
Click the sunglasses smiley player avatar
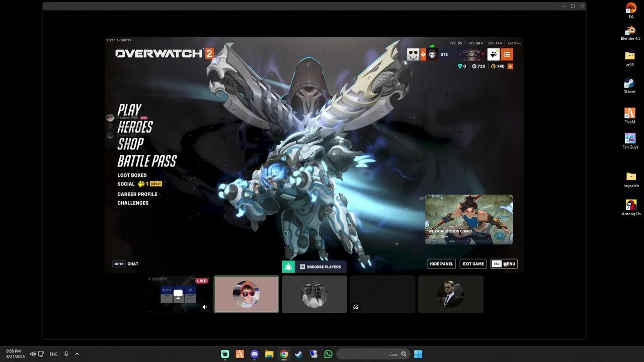[413, 55]
